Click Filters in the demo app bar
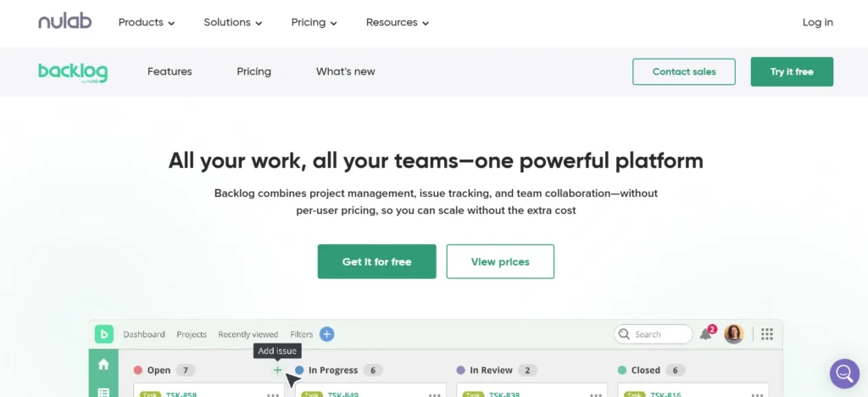Viewport: 868px width, 397px height. point(302,334)
